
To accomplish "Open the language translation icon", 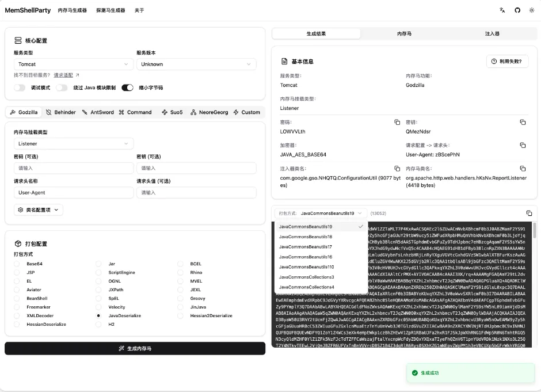I will (x=502, y=10).
